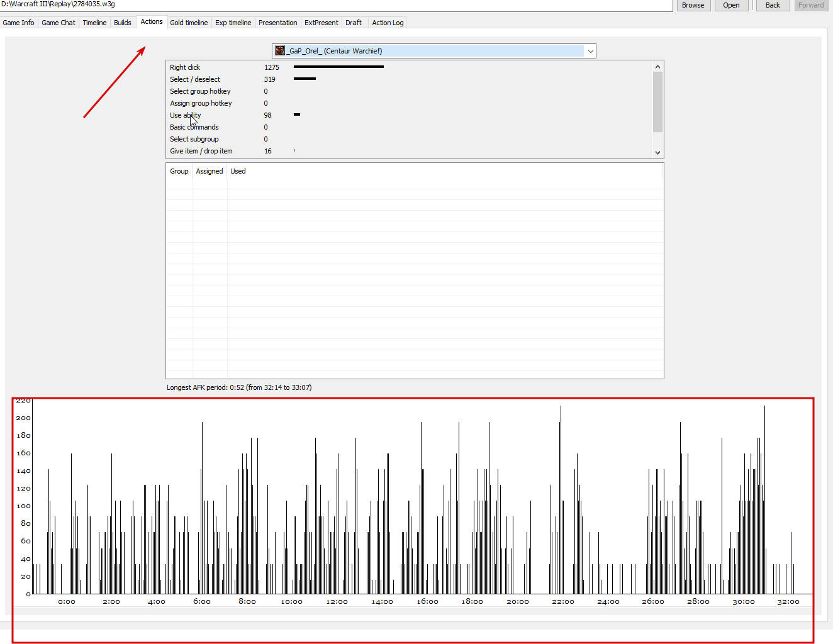Switch to the Draft tab

pyautogui.click(x=354, y=23)
